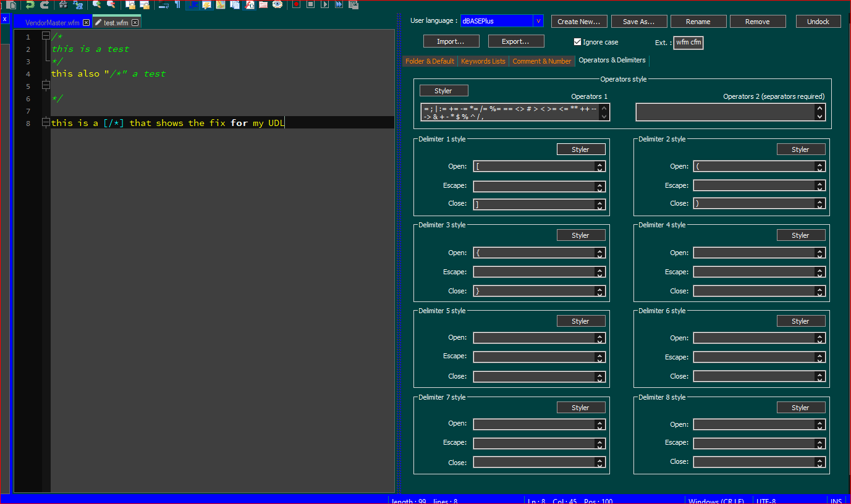Toggle the Ignore case checkbox
Screen dimensions: 851x504
tap(577, 42)
